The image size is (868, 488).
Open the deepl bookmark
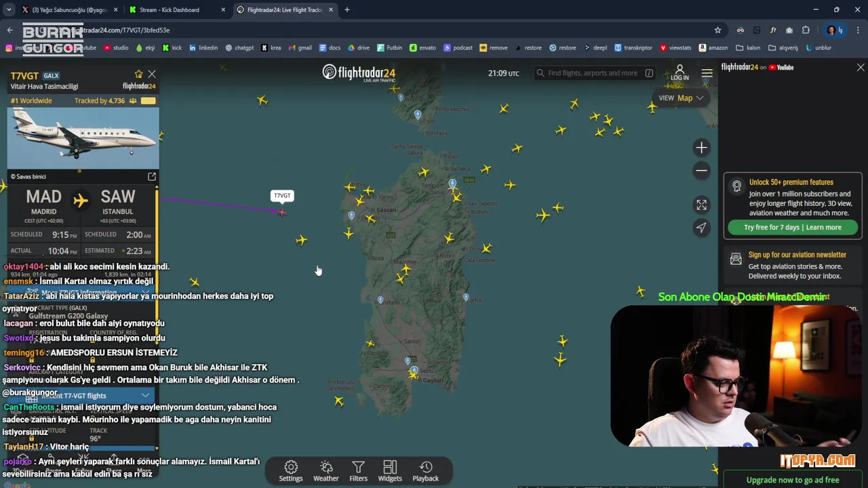pos(595,47)
